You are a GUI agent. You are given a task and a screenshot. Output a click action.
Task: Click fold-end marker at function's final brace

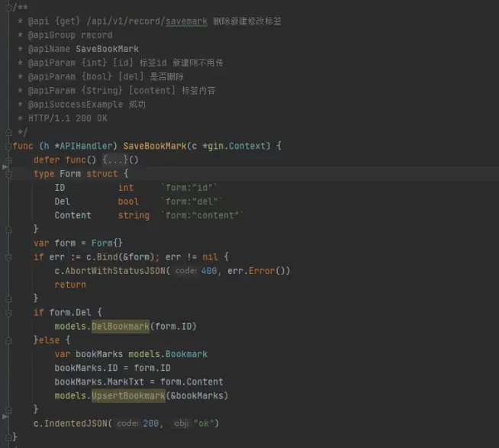(8, 437)
